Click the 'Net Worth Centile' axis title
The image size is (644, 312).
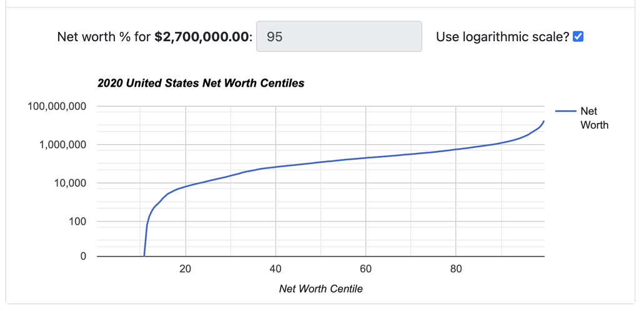point(321,288)
